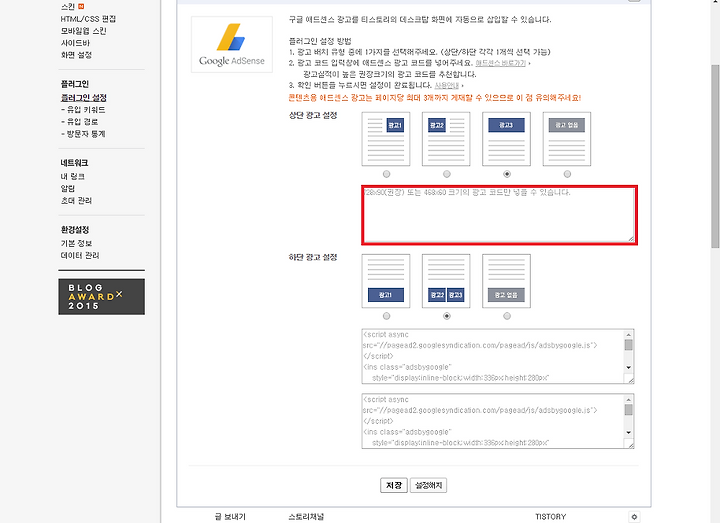The height and width of the screenshot is (523, 720).
Task: Select top ad layout thumbnail 광고2
Action: [x=446, y=139]
